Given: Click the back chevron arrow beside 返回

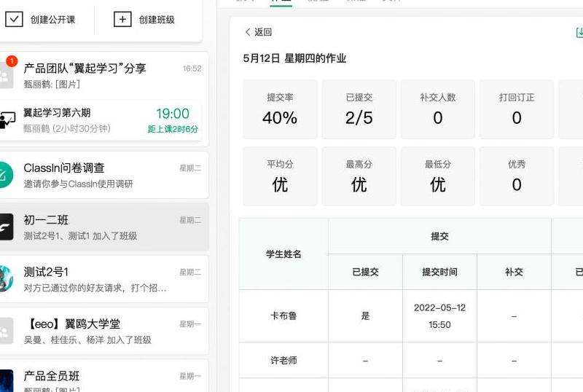Looking at the screenshot, I should point(248,32).
